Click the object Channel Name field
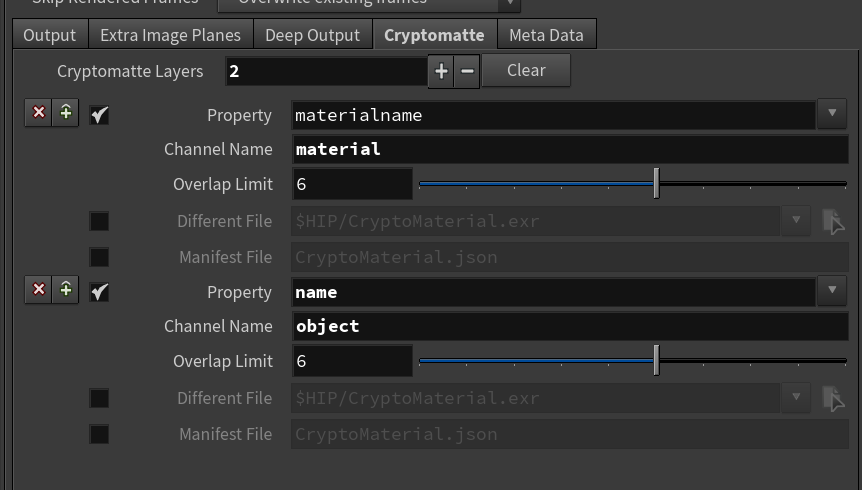Screen dimensions: 862x490 pyautogui.click(x=570, y=327)
